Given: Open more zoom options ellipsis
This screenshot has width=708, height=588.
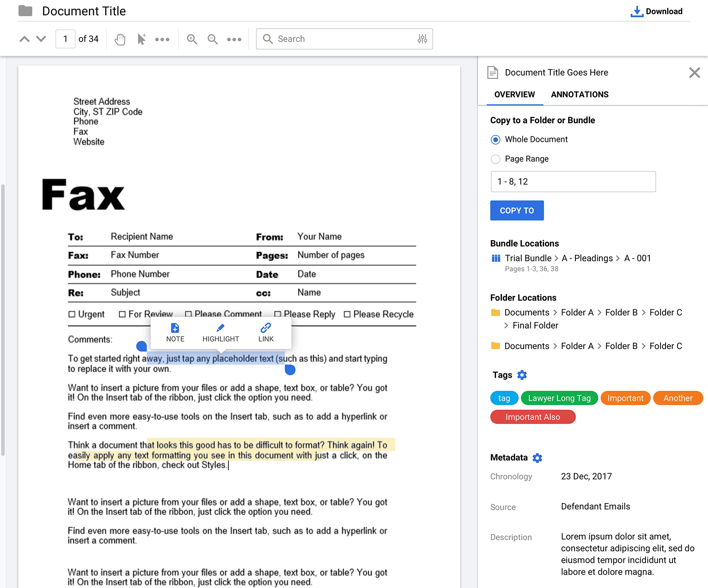Looking at the screenshot, I should pos(234,39).
